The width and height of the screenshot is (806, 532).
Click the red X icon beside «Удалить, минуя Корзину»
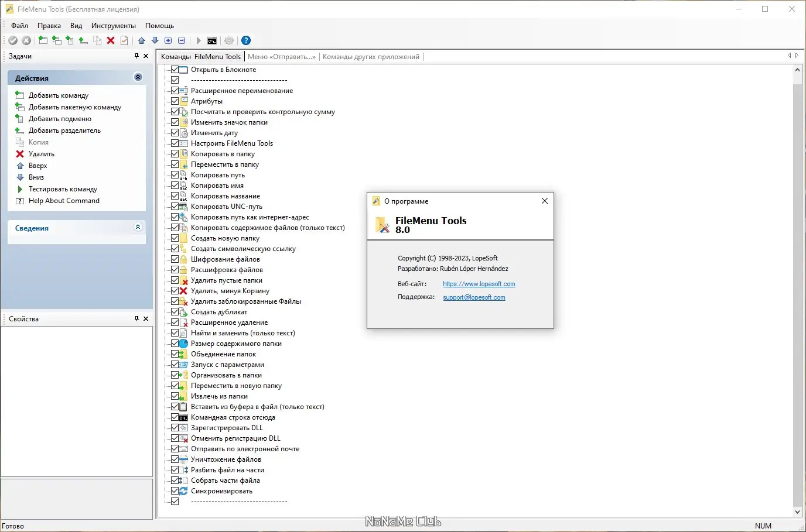[x=183, y=291]
